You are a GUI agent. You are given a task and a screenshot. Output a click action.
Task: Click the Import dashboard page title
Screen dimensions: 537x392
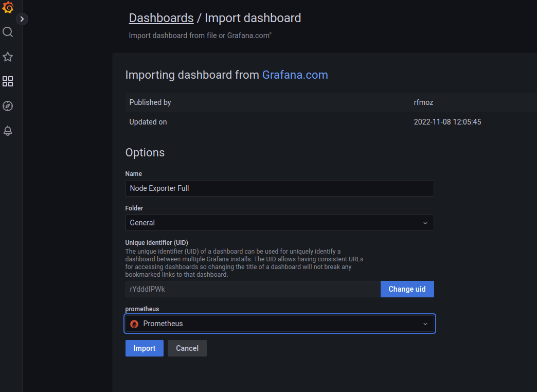click(253, 18)
